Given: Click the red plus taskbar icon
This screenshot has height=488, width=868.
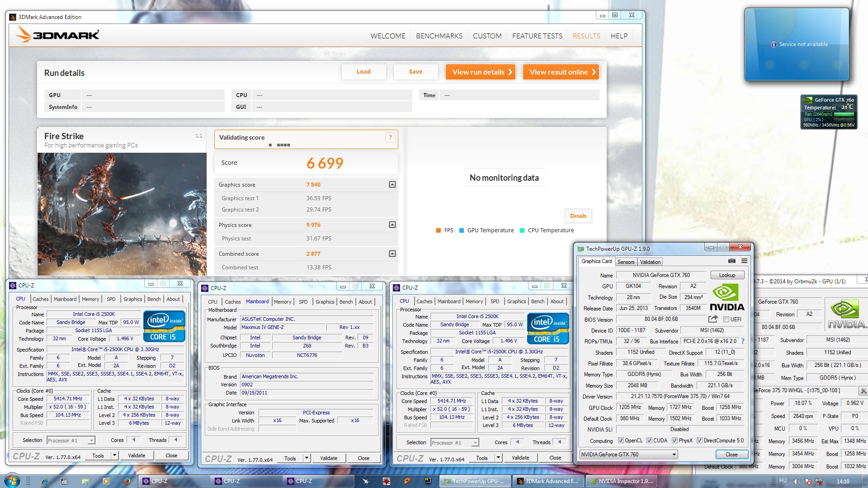Looking at the screenshot, I should (x=386, y=481).
